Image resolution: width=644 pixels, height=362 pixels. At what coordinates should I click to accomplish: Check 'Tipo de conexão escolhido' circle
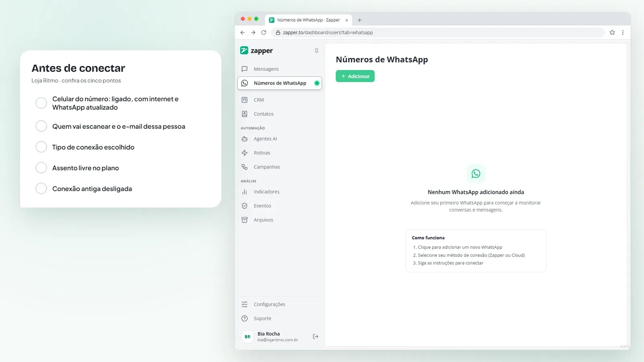[41, 147]
